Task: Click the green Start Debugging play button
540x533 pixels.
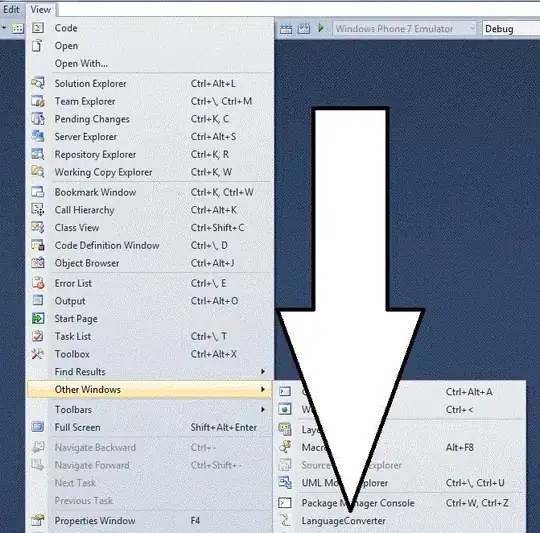Action: pyautogui.click(x=321, y=28)
